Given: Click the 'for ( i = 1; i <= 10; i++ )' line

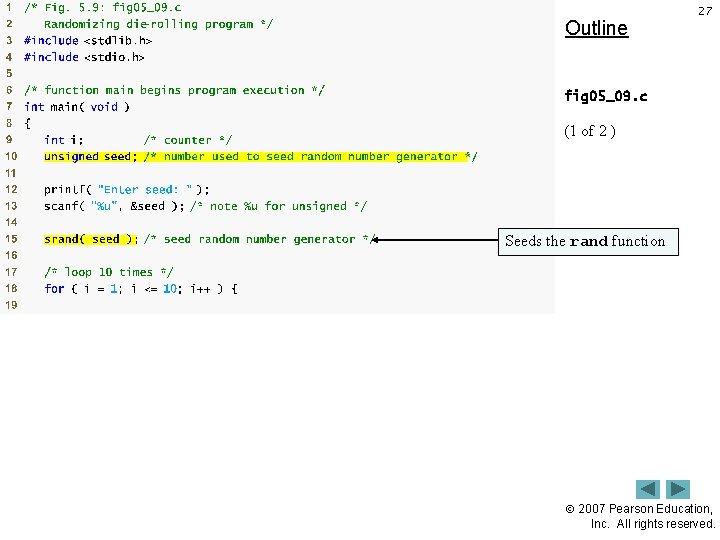Looking at the screenshot, I should [141, 289].
